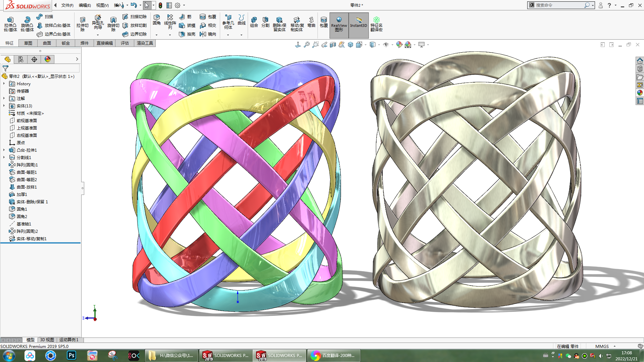
Task: Expand the 实体(13) folder in tree
Action: pos(3,106)
